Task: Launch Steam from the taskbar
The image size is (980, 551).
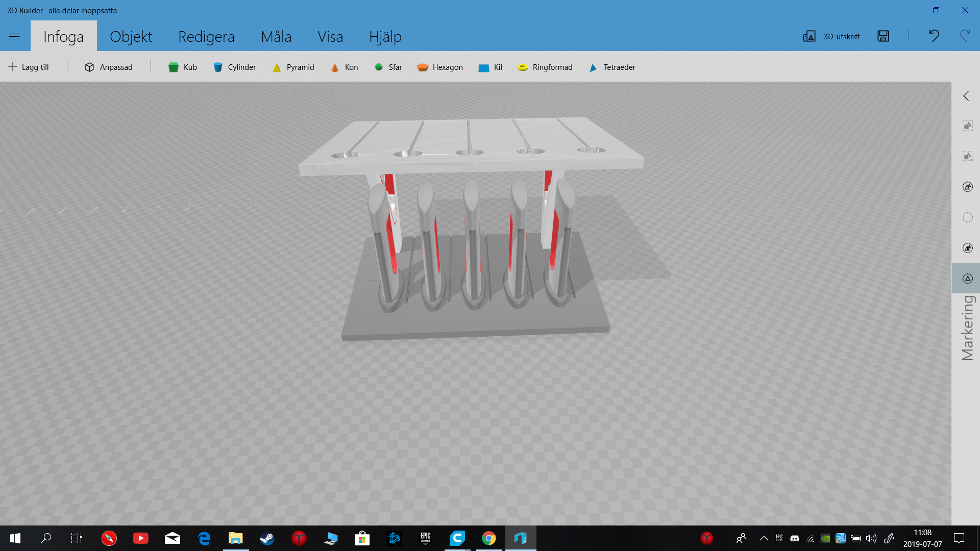Action: [267, 538]
